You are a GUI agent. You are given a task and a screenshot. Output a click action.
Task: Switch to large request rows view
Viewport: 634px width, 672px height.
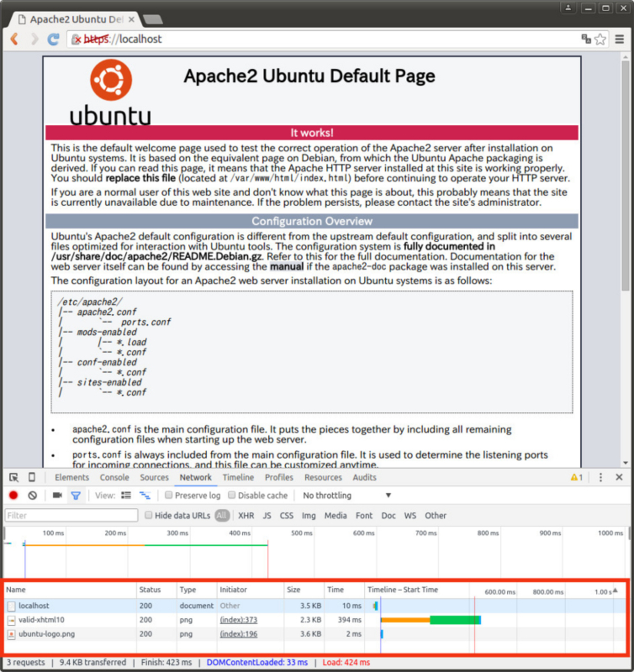click(126, 495)
